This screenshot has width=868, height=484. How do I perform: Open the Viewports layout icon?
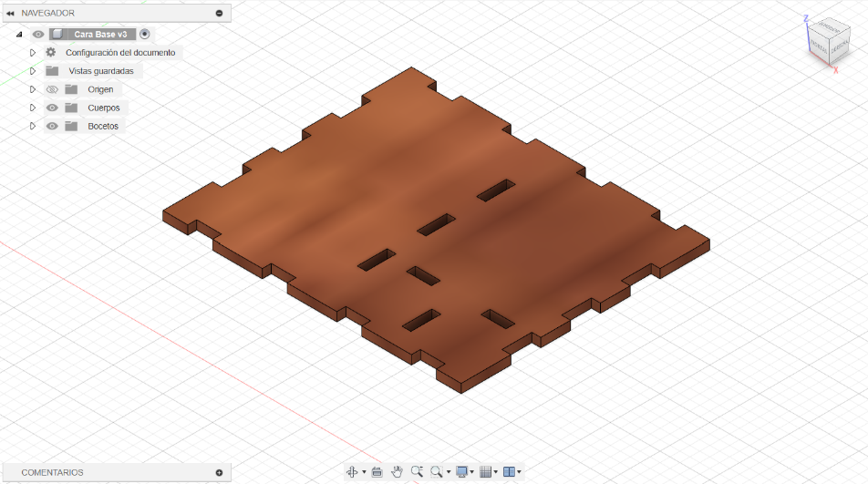509,472
